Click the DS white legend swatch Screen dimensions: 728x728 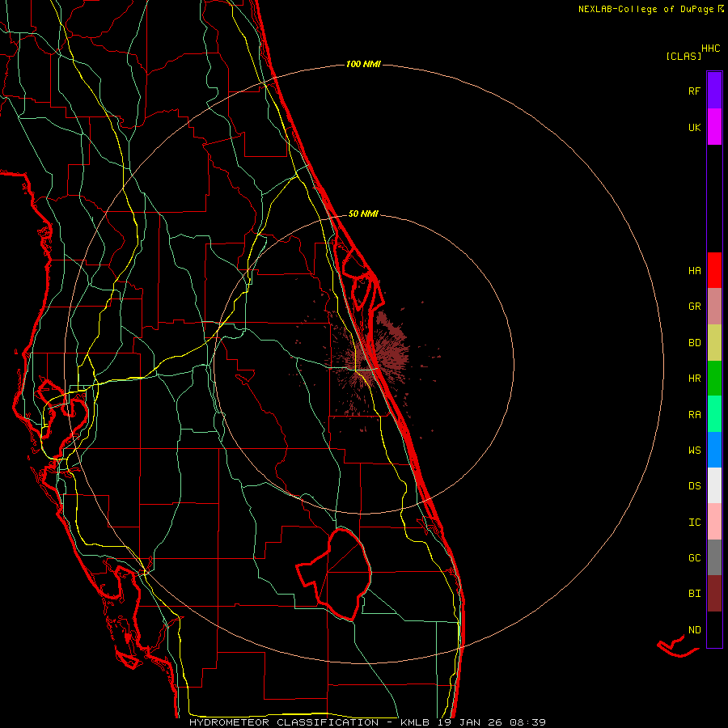714,485
